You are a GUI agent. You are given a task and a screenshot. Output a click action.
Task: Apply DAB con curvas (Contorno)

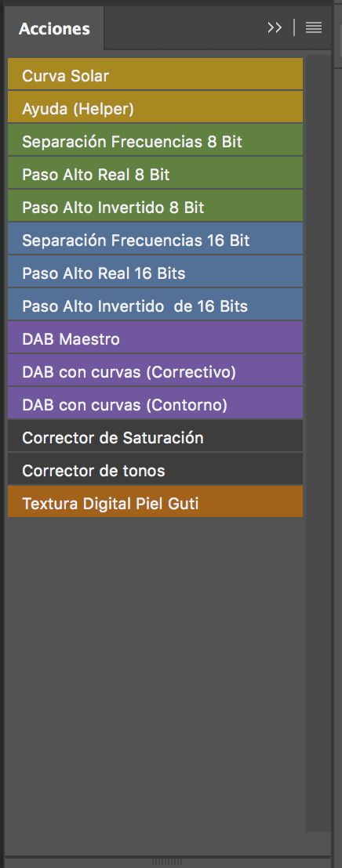point(155,403)
